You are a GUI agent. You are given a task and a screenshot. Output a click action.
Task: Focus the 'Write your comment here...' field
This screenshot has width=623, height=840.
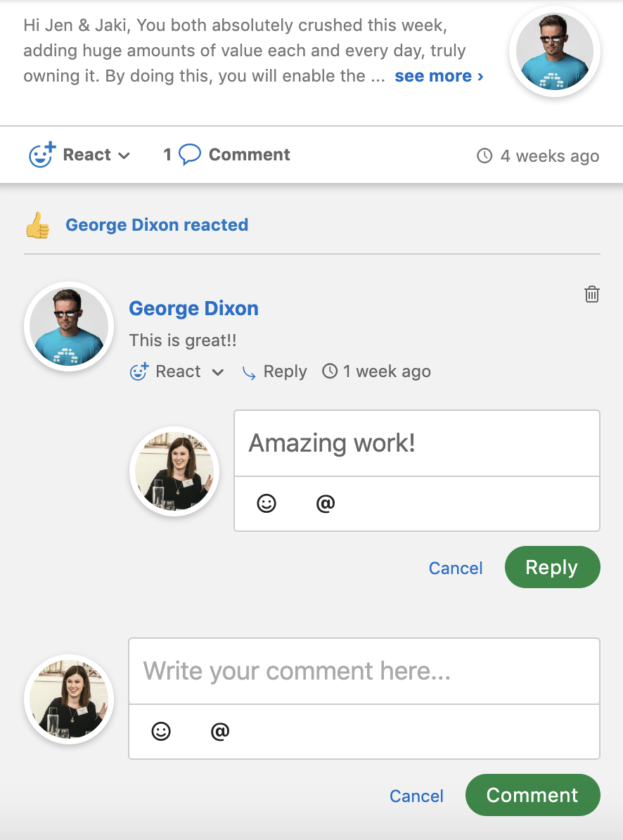(x=364, y=671)
